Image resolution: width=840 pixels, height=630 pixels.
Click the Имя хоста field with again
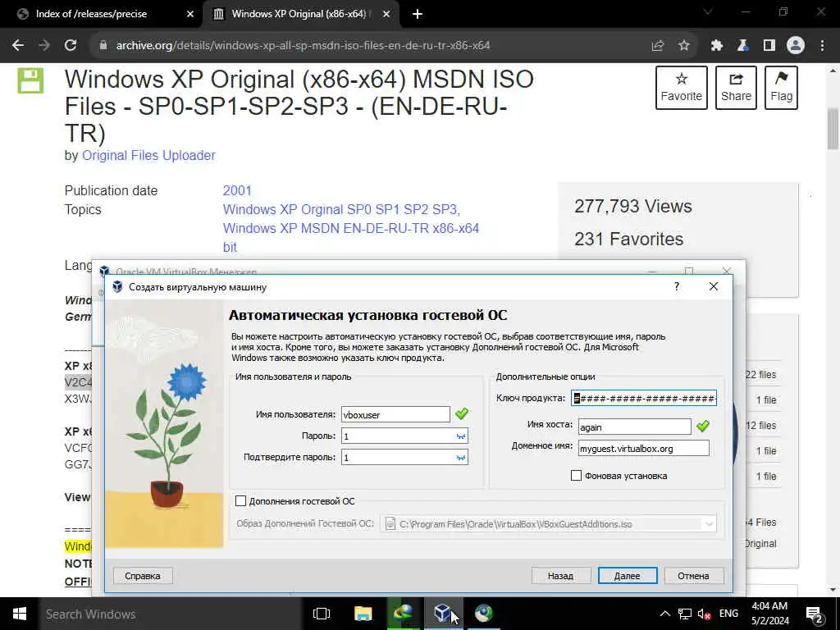tap(634, 427)
